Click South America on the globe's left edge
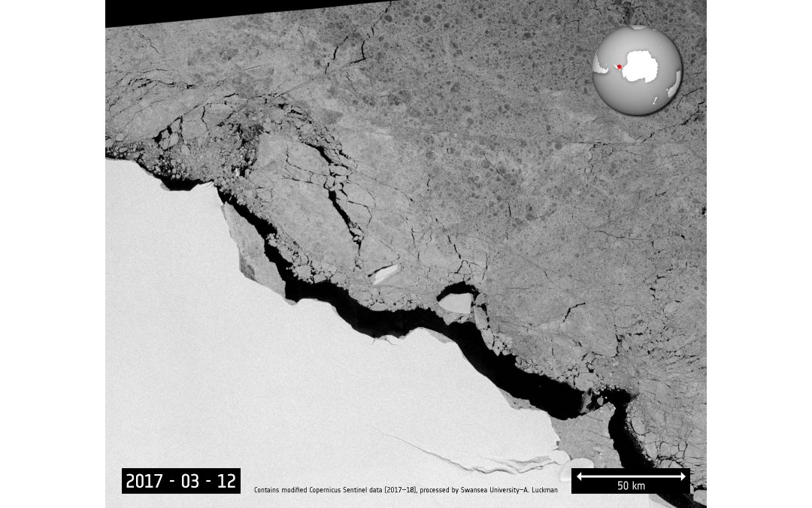812x508 pixels. pyautogui.click(x=599, y=65)
